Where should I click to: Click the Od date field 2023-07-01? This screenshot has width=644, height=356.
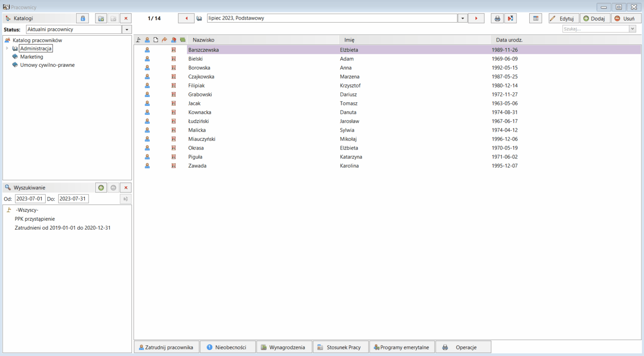(30, 199)
